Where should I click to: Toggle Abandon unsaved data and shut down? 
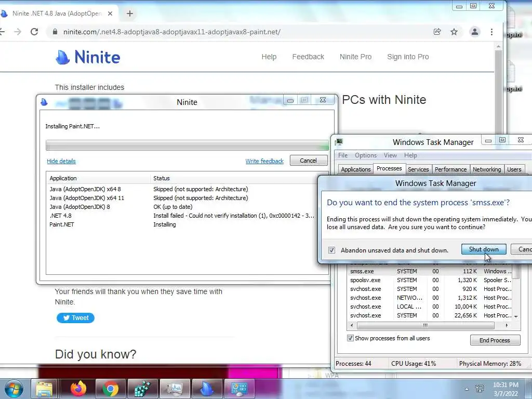coord(331,250)
